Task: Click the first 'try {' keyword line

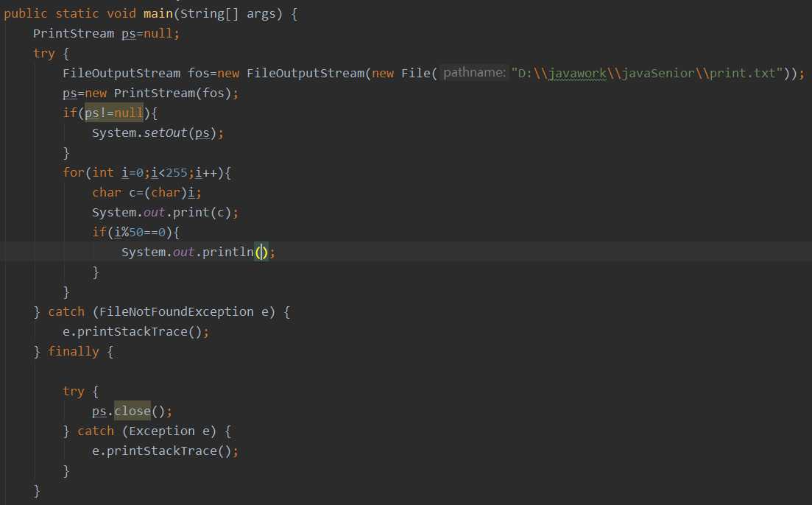Action: click(52, 53)
